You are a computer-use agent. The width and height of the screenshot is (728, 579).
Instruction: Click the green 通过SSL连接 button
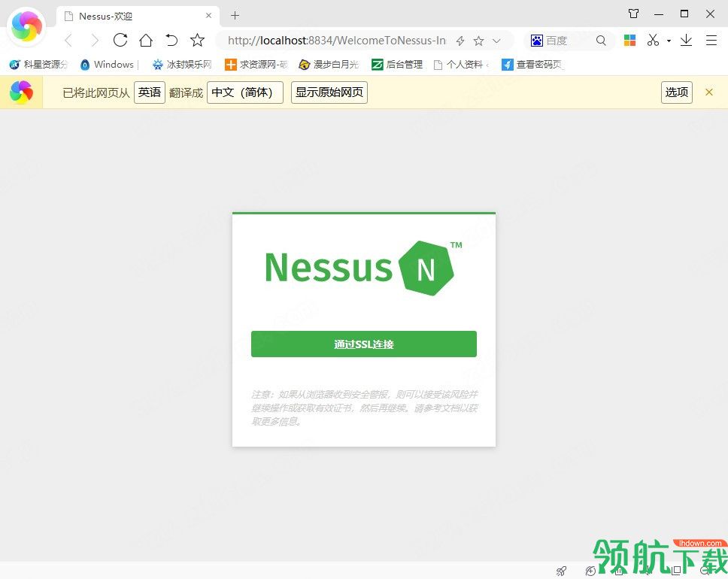tap(363, 344)
